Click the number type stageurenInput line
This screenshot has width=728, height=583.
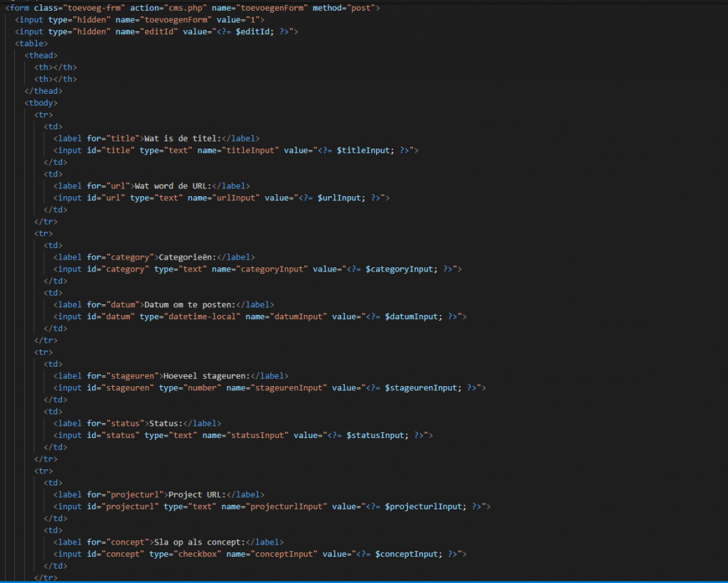point(269,387)
